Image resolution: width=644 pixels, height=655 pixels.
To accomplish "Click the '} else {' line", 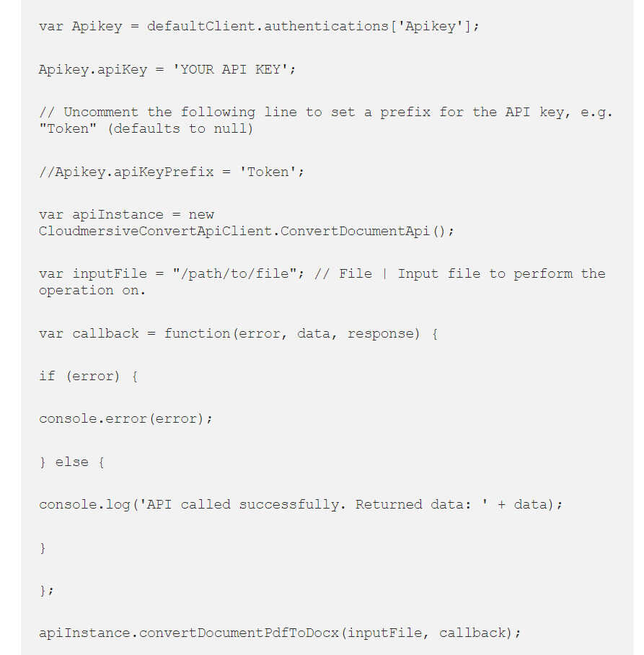I will coord(71,463).
